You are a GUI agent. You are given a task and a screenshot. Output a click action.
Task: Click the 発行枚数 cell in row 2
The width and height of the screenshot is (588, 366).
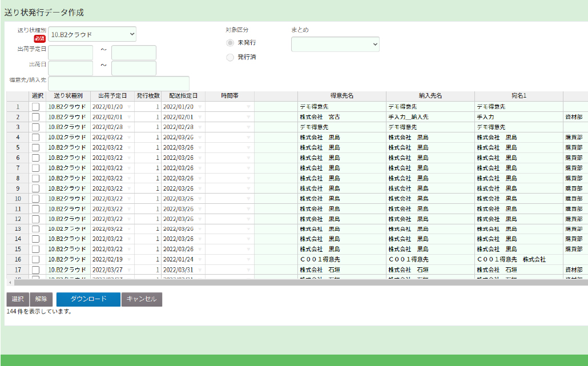pyautogui.click(x=148, y=117)
